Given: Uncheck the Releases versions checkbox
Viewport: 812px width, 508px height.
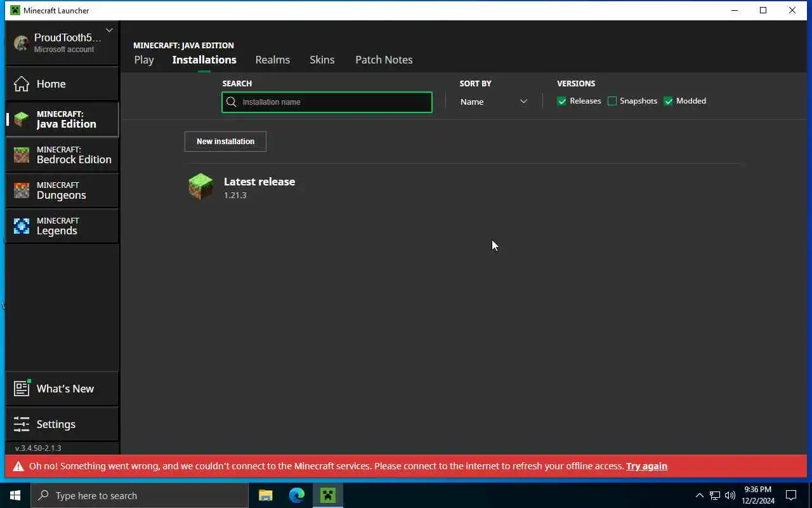Looking at the screenshot, I should click(x=561, y=101).
